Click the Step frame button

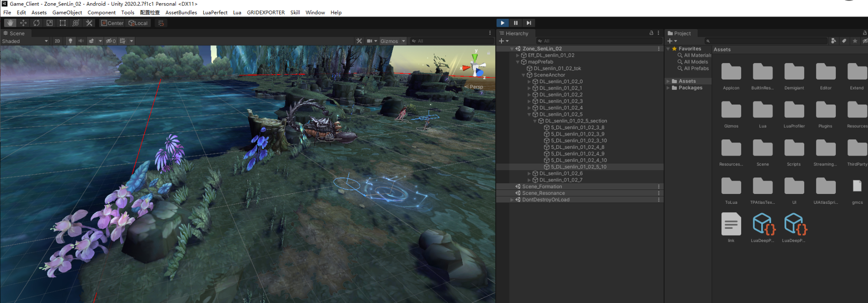[529, 23]
